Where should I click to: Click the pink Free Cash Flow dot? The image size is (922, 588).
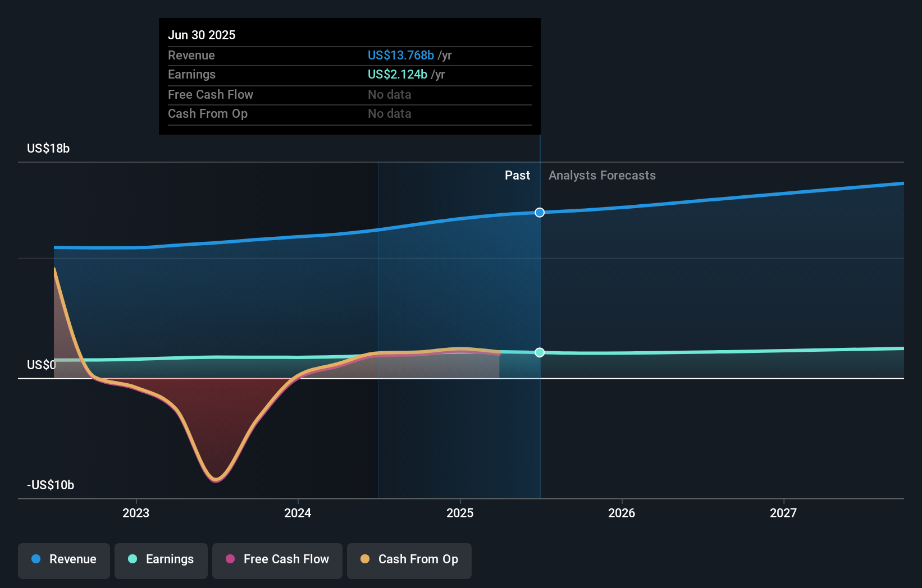click(x=230, y=559)
